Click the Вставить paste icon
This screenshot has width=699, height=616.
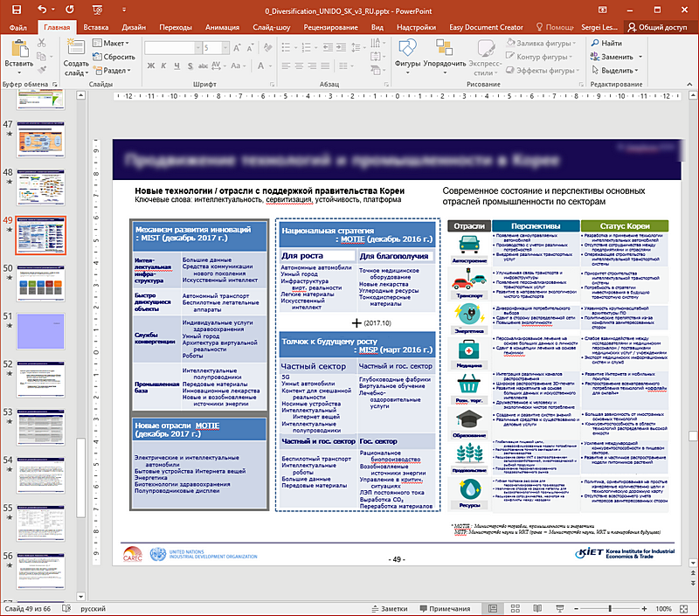click(x=19, y=48)
